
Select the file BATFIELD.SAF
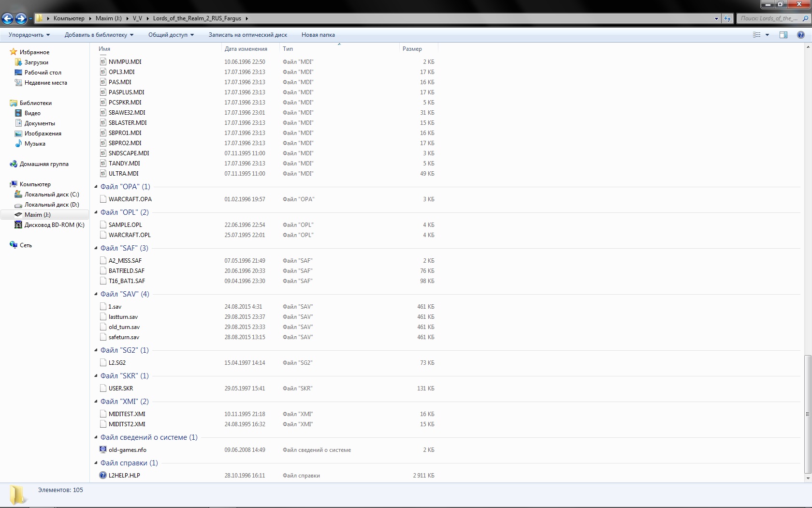pyautogui.click(x=127, y=270)
